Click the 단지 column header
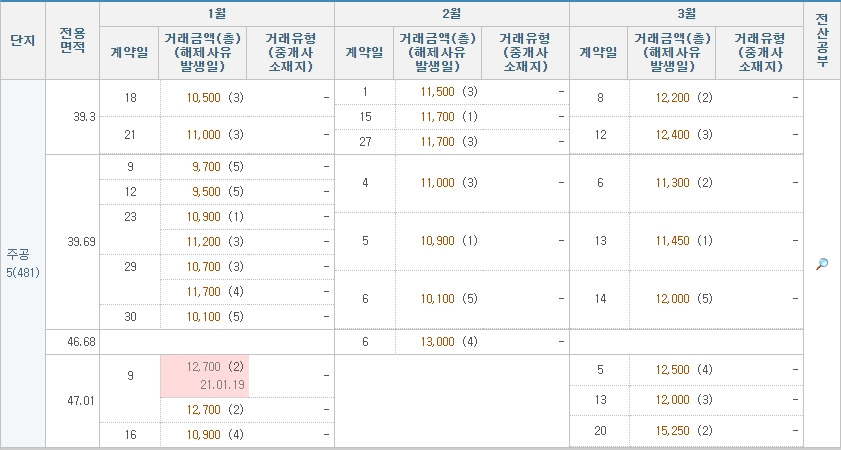This screenshot has height=450, width=841. point(23,41)
